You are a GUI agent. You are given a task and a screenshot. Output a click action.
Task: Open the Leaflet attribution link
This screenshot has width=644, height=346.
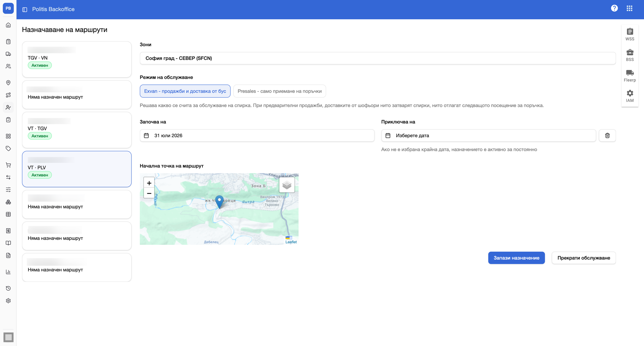[x=291, y=242]
